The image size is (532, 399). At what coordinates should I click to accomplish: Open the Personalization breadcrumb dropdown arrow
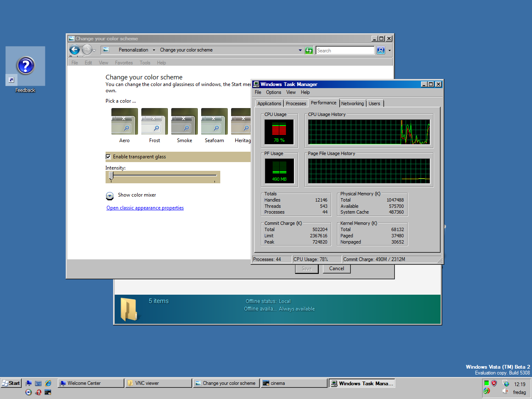(154, 50)
